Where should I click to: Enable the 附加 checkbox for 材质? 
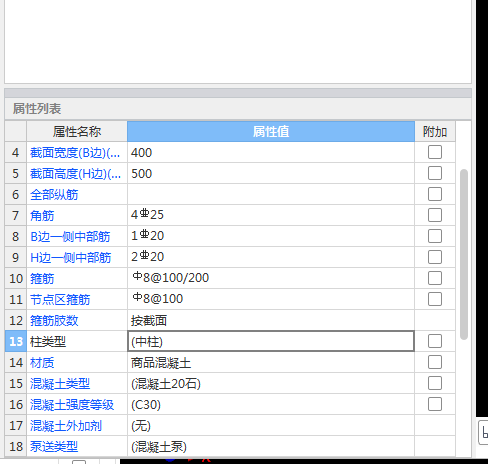pos(435,362)
